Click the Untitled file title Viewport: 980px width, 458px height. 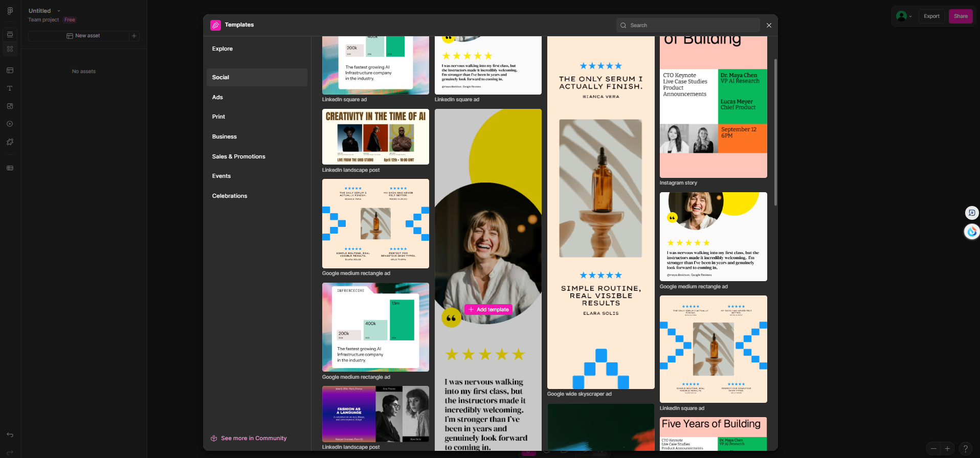(40, 11)
